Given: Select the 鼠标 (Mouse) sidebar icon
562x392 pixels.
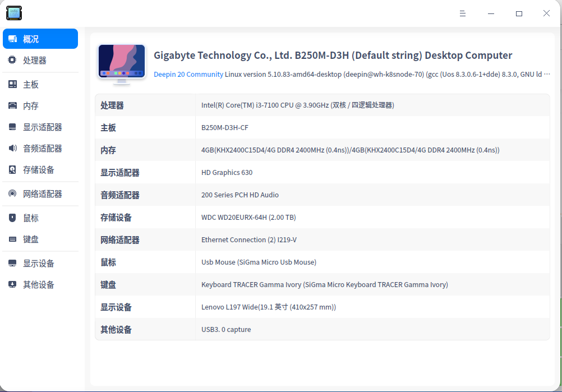Looking at the screenshot, I should coord(12,217).
